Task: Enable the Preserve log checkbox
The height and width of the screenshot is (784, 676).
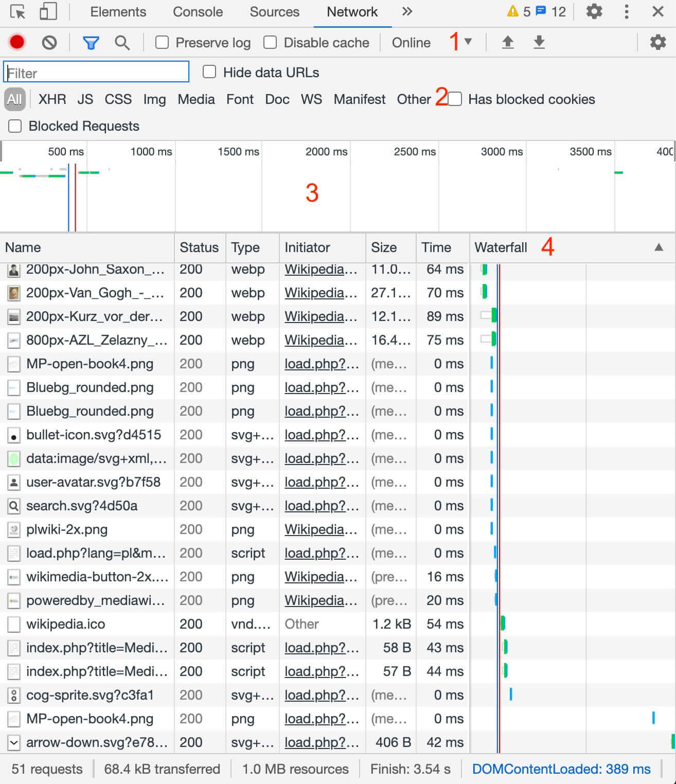Action: (x=162, y=43)
